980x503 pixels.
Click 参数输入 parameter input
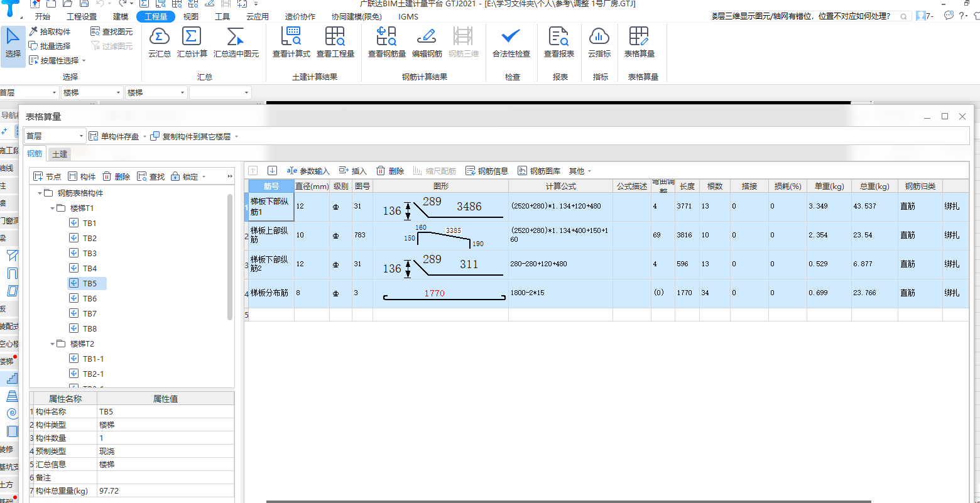[308, 171]
